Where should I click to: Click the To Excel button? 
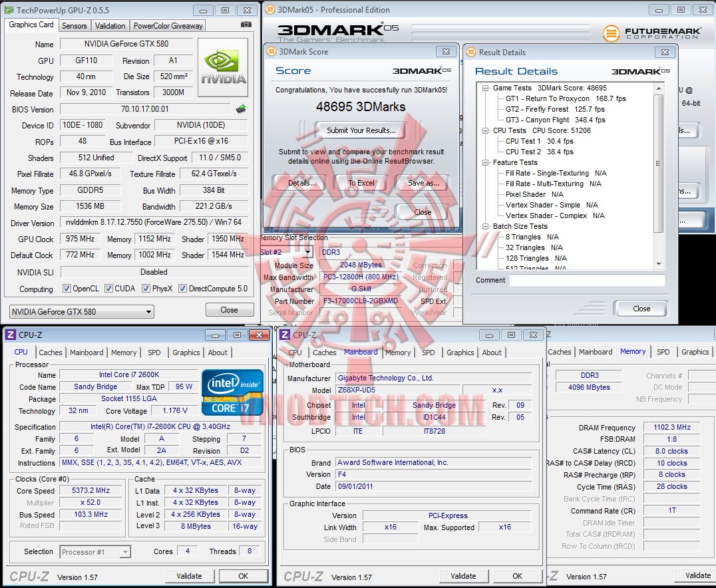pyautogui.click(x=361, y=183)
